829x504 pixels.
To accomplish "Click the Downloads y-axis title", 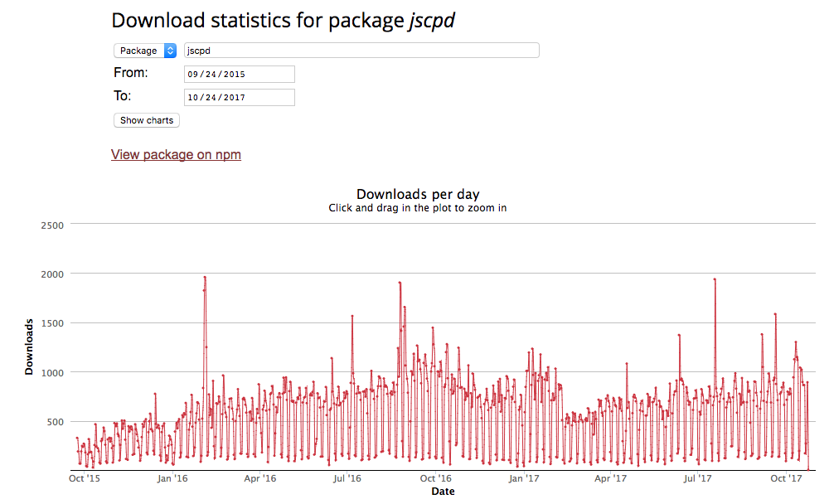I will coord(29,347).
